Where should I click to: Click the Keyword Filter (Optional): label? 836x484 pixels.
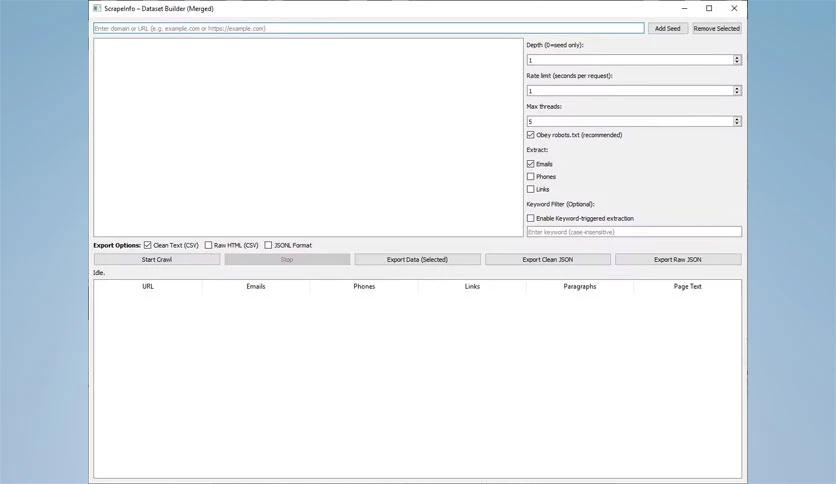pos(560,204)
